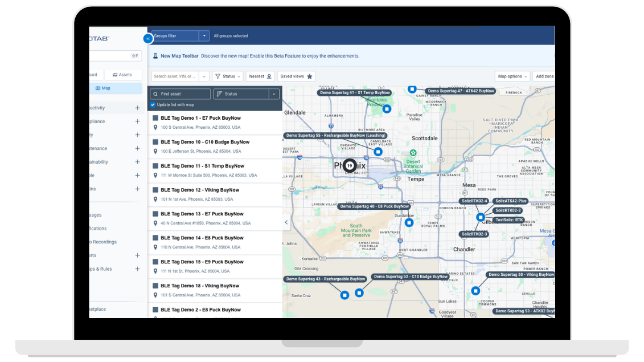This screenshot has width=644, height=362.
Task: Click the star icon in Saved views
Action: [310, 76]
